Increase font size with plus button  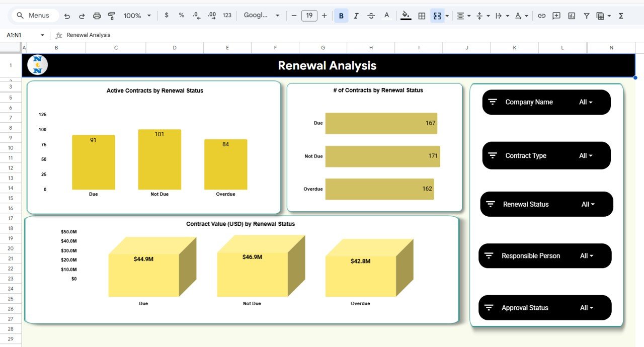(324, 16)
